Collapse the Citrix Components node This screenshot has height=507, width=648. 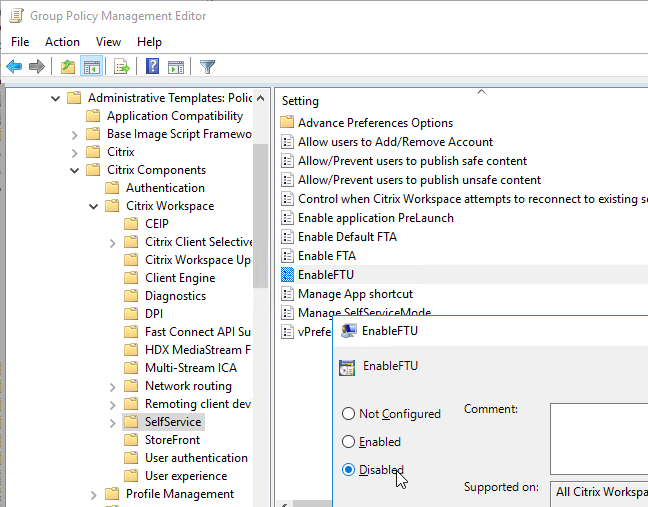coord(74,170)
